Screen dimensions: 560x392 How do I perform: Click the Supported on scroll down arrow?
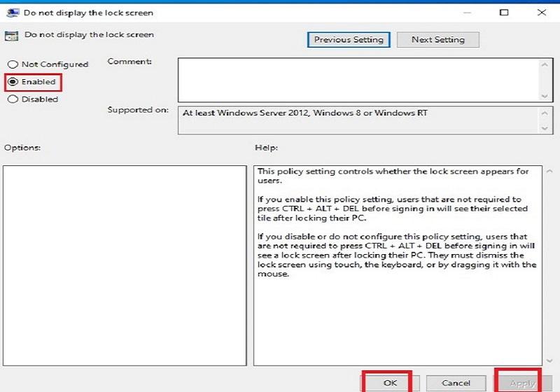545,128
